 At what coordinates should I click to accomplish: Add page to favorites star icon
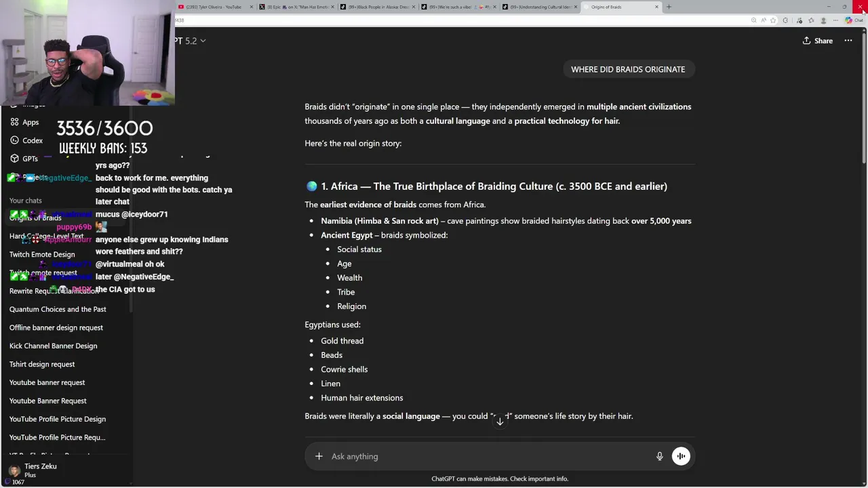point(773,20)
